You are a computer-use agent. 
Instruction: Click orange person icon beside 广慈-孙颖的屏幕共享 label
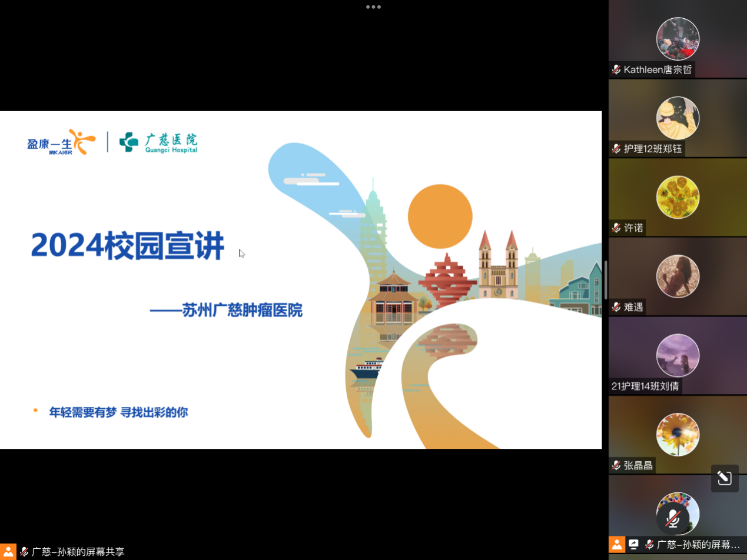click(8, 552)
